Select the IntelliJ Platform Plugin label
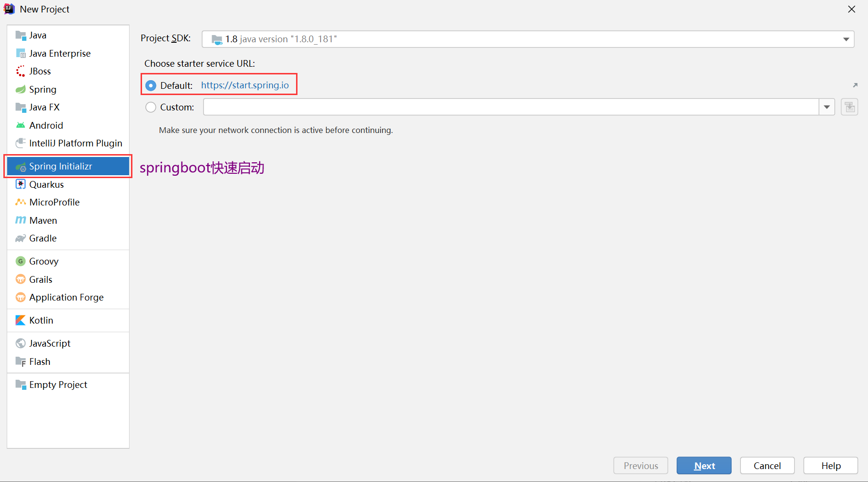The height and width of the screenshot is (482, 868). (76, 143)
